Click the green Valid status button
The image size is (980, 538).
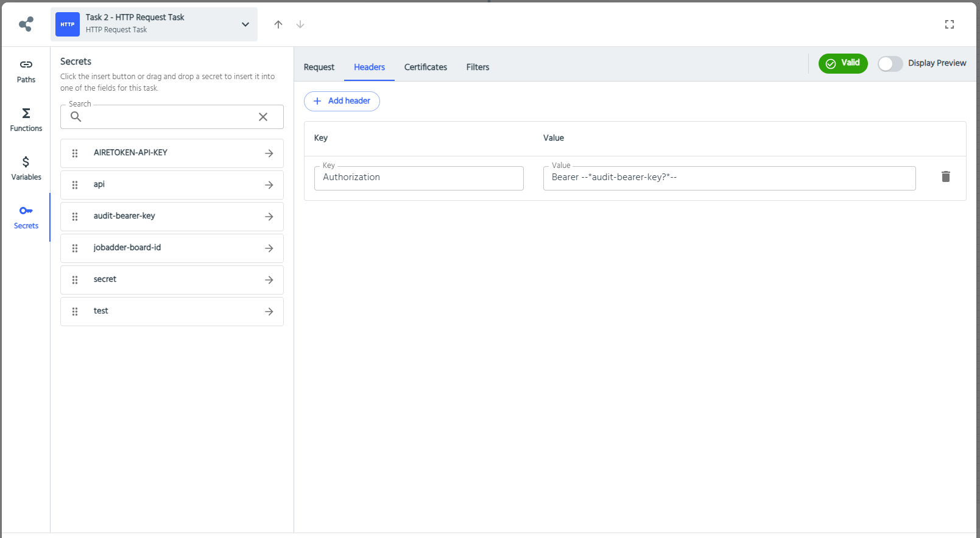842,63
